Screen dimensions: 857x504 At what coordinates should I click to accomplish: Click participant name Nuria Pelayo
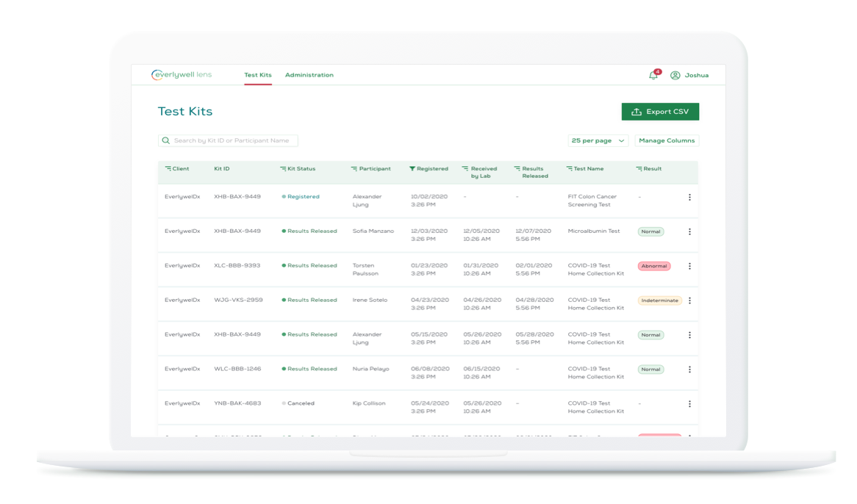[371, 369]
